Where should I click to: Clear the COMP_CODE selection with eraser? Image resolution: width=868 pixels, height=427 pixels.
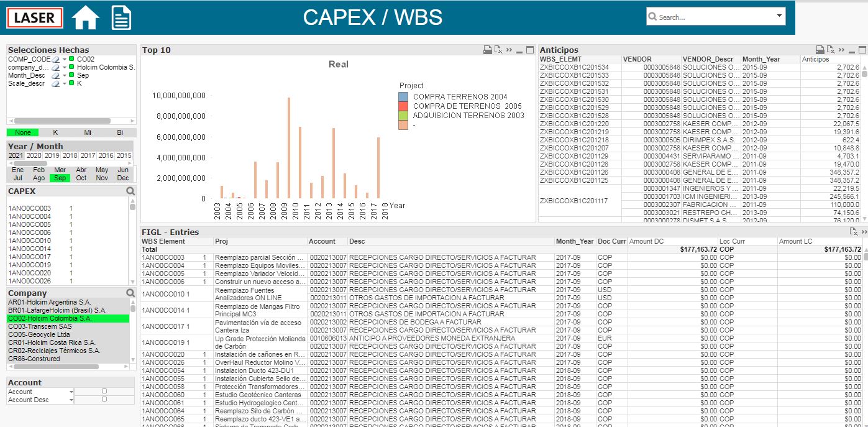55,59
